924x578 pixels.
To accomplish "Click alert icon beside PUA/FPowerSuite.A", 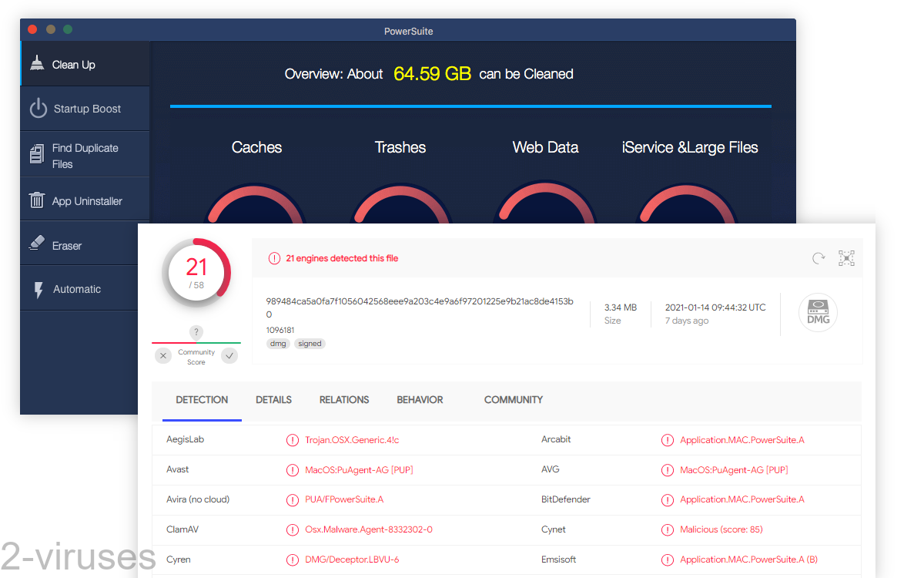I will click(293, 499).
